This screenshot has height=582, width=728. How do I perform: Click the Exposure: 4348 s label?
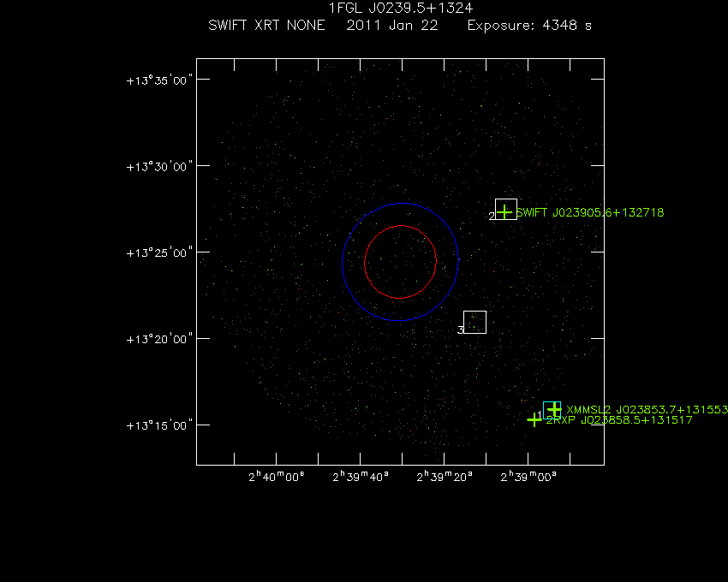[x=529, y=26]
